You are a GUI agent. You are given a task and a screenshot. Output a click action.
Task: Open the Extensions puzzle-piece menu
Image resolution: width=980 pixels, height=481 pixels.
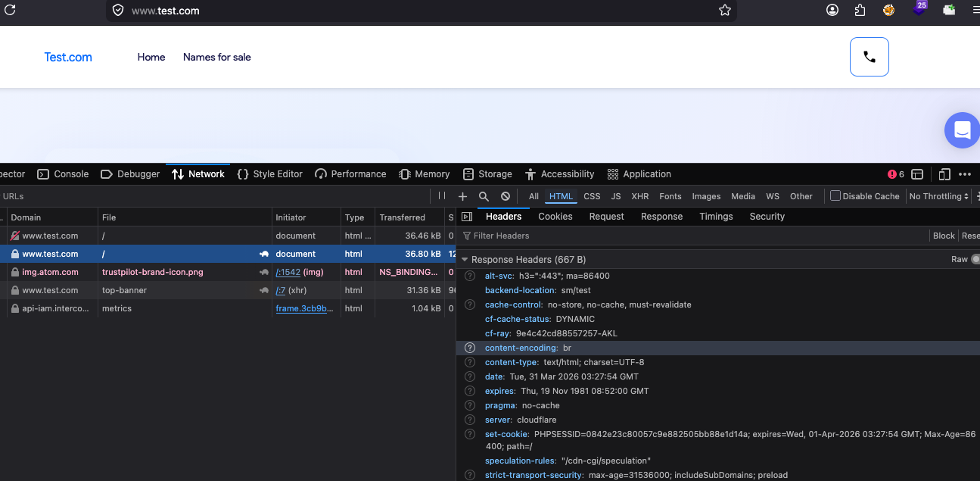tap(860, 11)
